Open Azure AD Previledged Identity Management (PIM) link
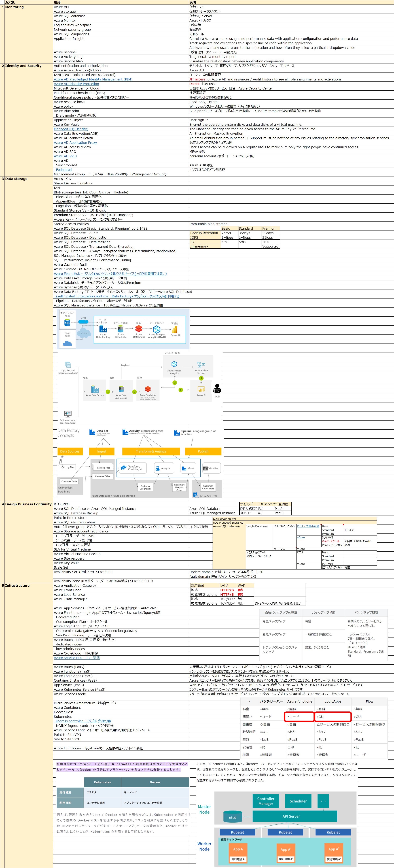 [x=93, y=80]
